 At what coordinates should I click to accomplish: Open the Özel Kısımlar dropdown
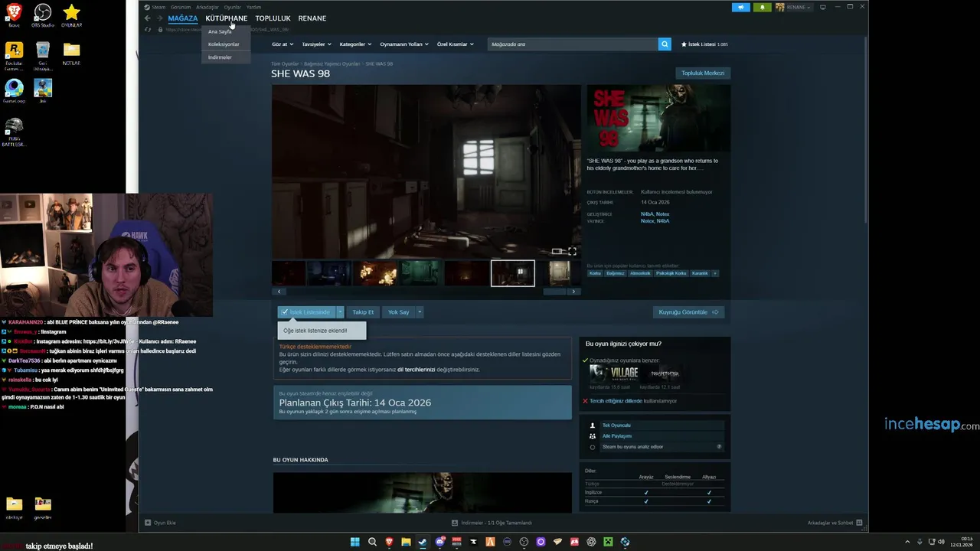point(456,44)
